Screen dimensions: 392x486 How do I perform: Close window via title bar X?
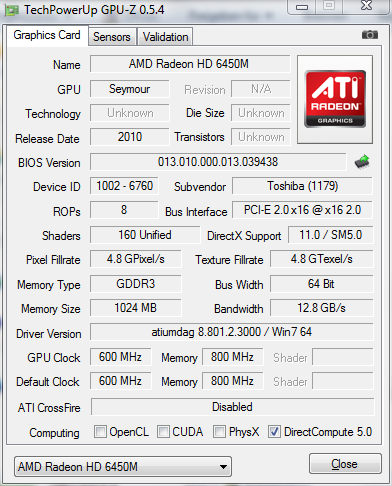pos(366,6)
